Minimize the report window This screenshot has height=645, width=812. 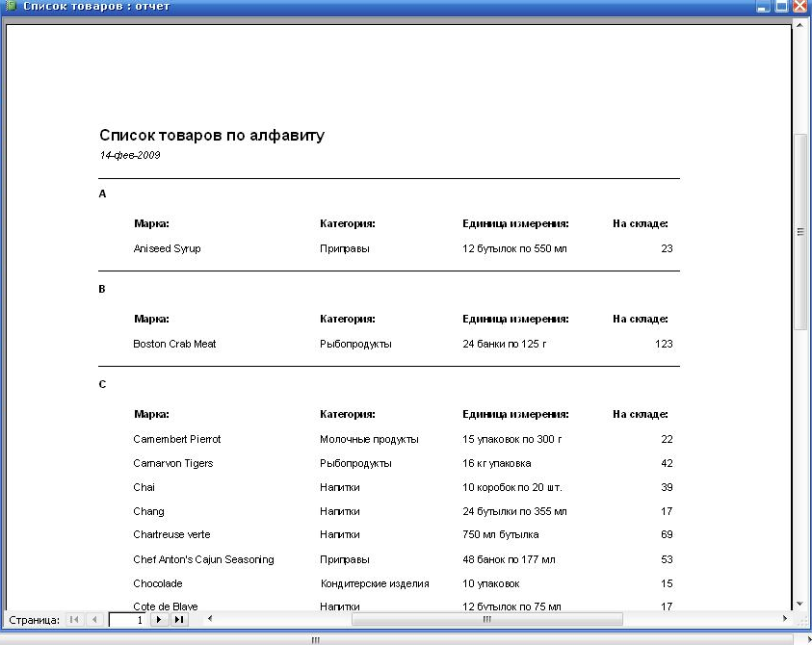[x=763, y=6]
